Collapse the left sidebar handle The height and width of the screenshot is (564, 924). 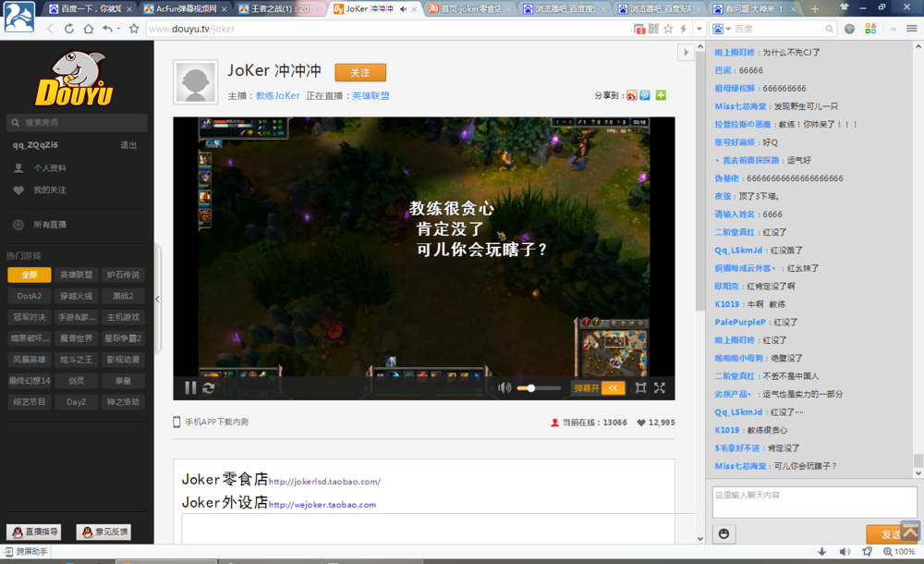[x=157, y=300]
